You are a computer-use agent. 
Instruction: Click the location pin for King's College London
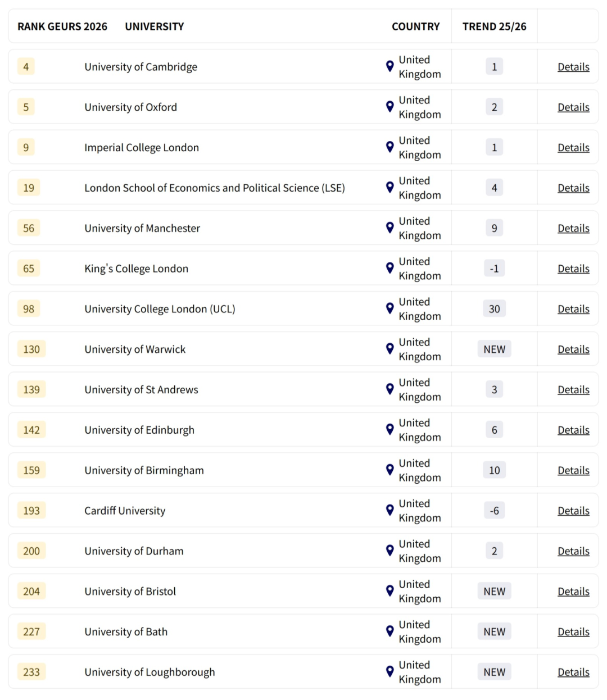click(x=389, y=268)
